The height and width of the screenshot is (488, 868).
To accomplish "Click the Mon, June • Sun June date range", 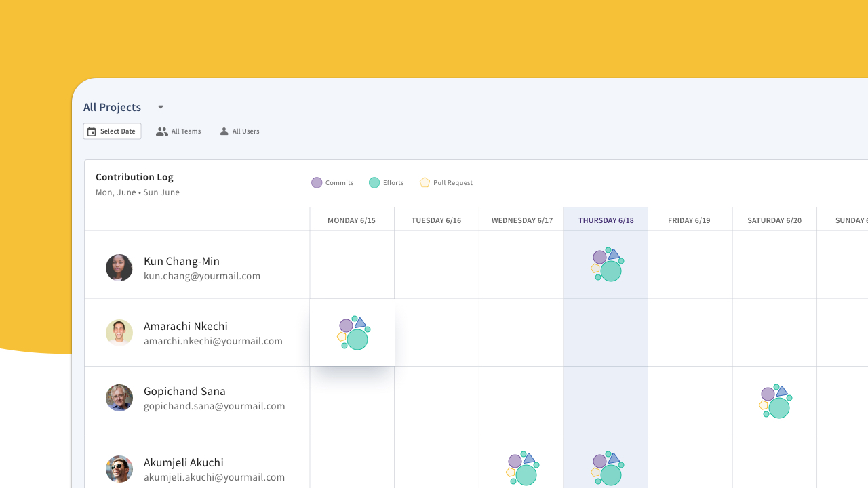I will (138, 192).
